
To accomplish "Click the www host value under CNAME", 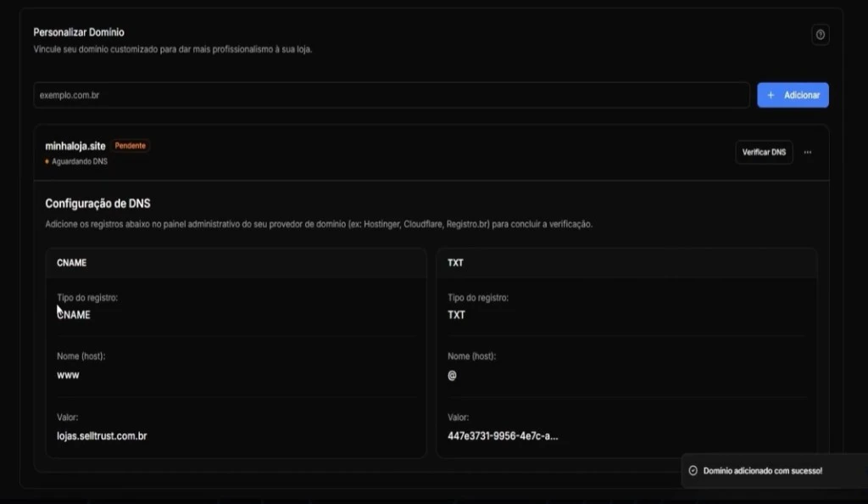I will (x=67, y=374).
